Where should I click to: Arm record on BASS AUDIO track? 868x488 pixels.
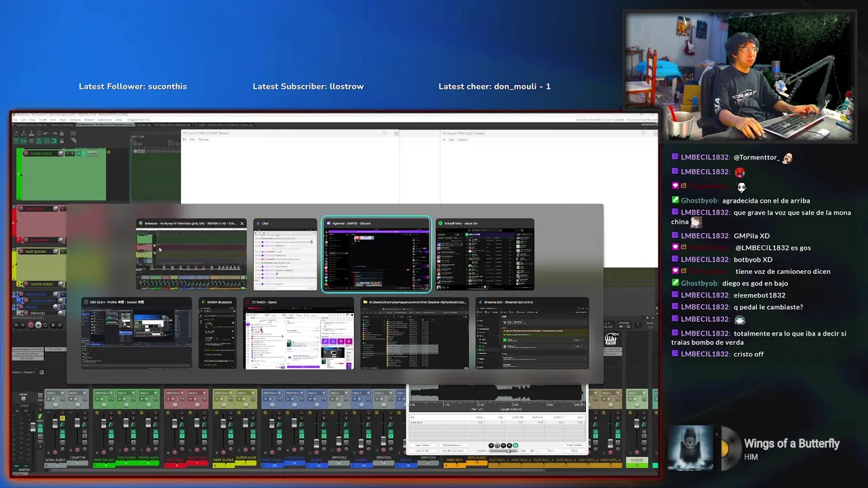26,240
